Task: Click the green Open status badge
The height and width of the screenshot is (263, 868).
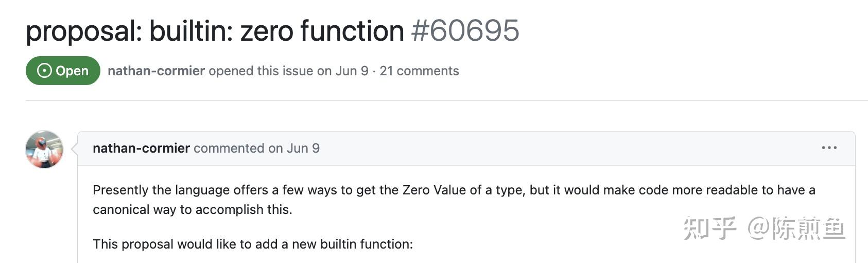Action: click(x=63, y=71)
